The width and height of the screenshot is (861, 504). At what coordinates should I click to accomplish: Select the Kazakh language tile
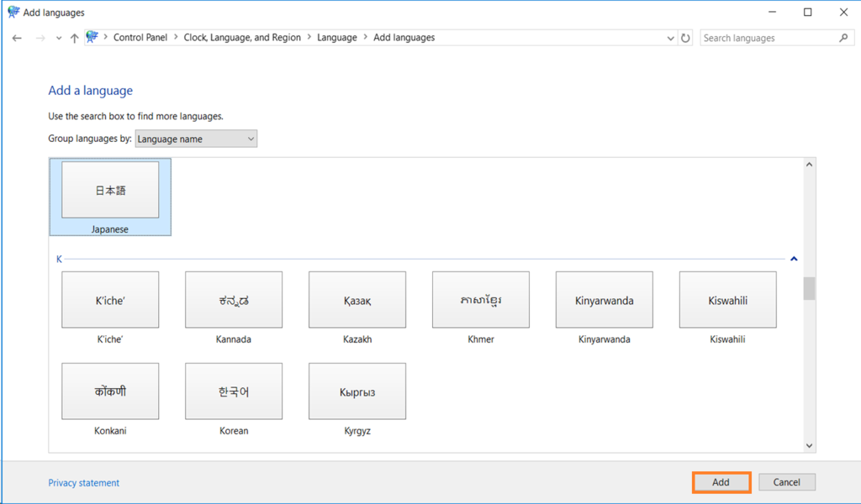(357, 307)
